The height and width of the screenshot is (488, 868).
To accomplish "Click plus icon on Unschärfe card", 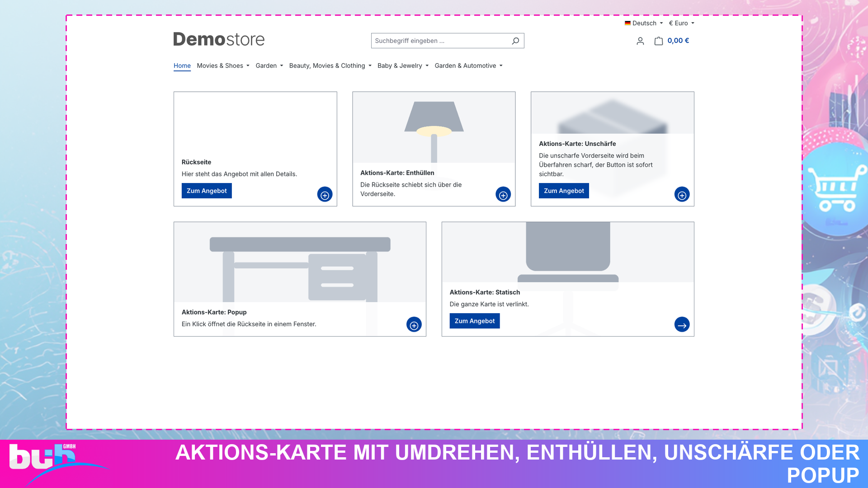I will pos(682,195).
